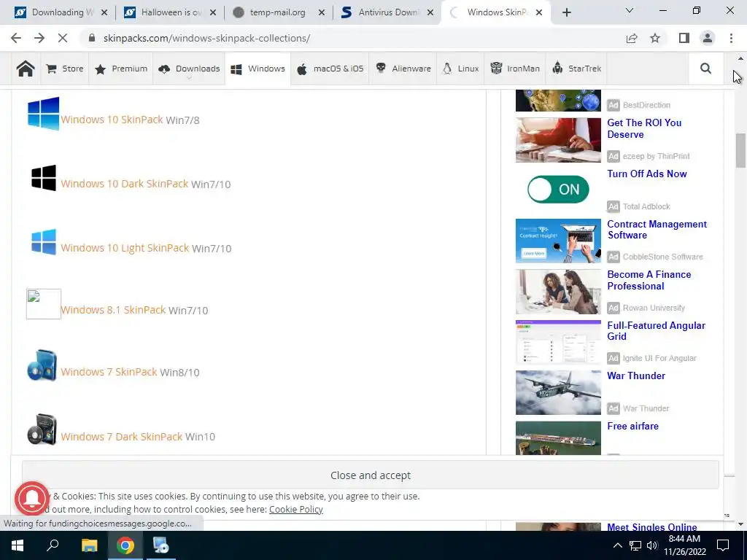
Task: Click the light blue Windows 10 Light logo
Action: point(43,242)
